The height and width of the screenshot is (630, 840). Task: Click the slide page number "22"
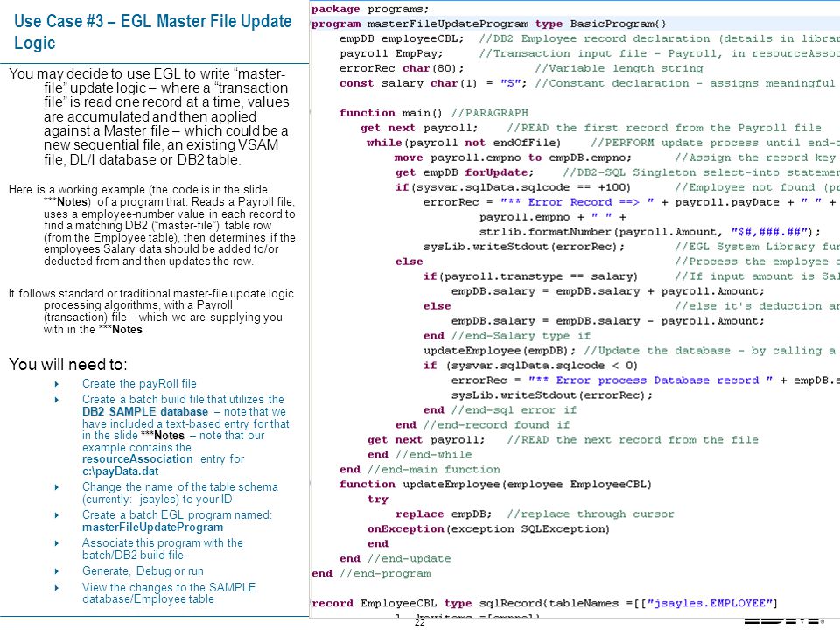pyautogui.click(x=419, y=622)
